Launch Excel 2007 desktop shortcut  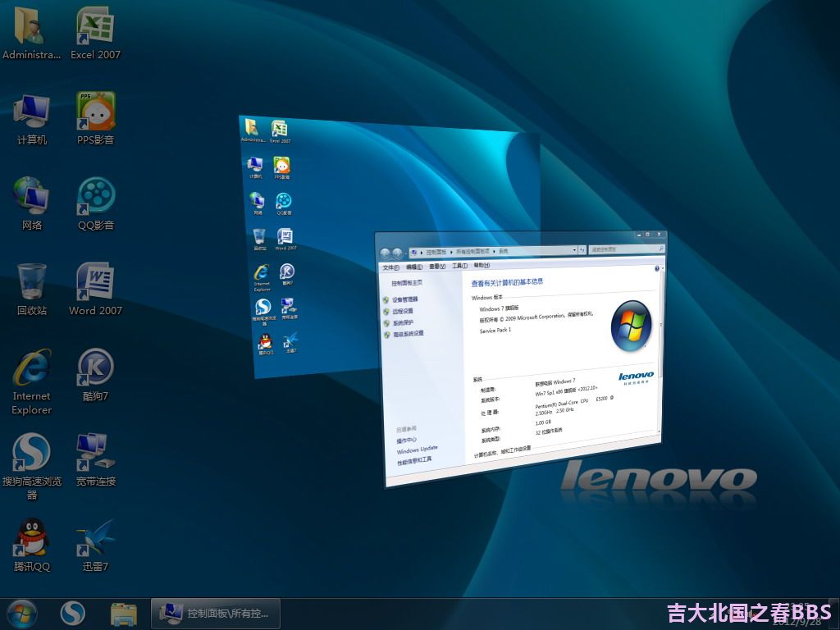(x=95, y=33)
